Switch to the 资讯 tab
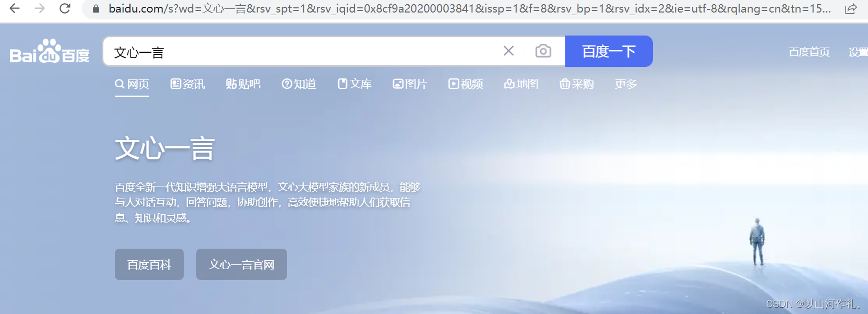This screenshot has width=868, height=314. pyautogui.click(x=188, y=84)
